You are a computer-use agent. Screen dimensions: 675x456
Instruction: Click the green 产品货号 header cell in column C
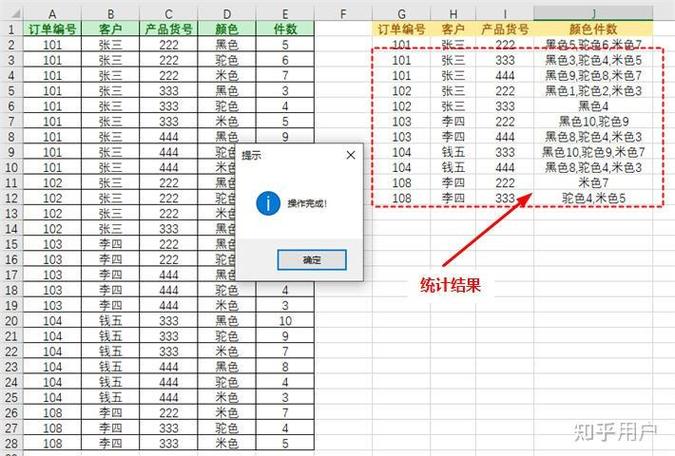[x=168, y=29]
